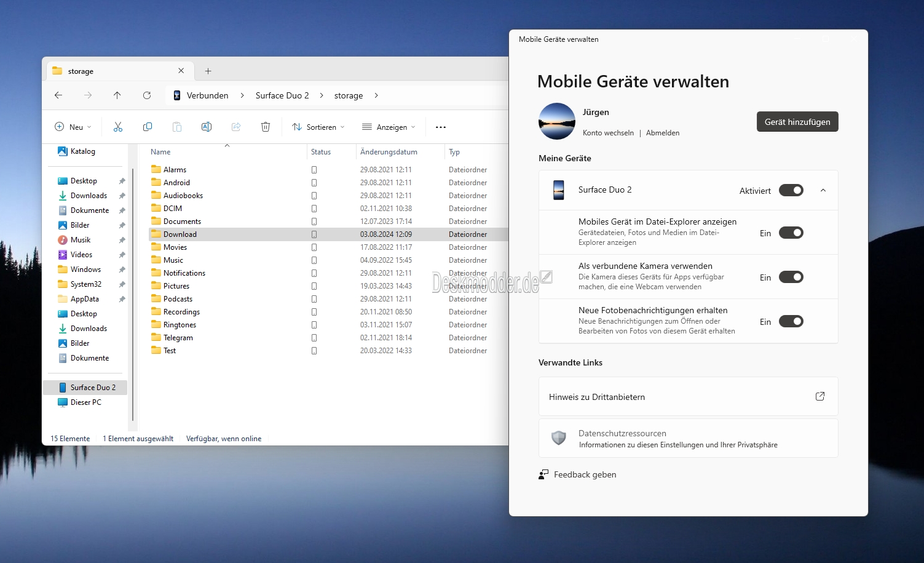
Task: Click the Paste icon in Explorer toolbar
Action: 177,127
